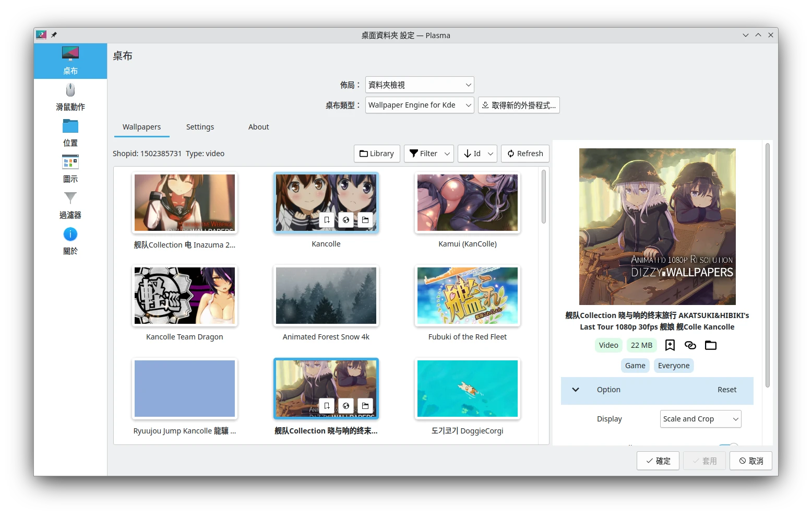The height and width of the screenshot is (516, 812).
Task: Click the Everyone rating badge
Action: click(674, 366)
